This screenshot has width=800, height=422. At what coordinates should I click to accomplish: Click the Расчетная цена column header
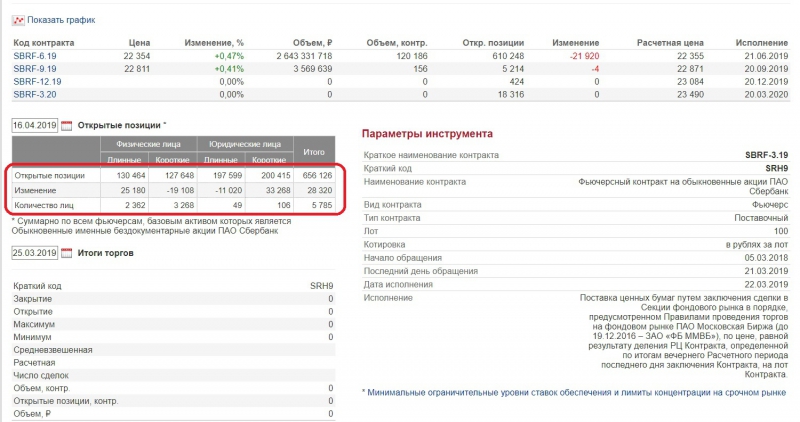tap(670, 43)
